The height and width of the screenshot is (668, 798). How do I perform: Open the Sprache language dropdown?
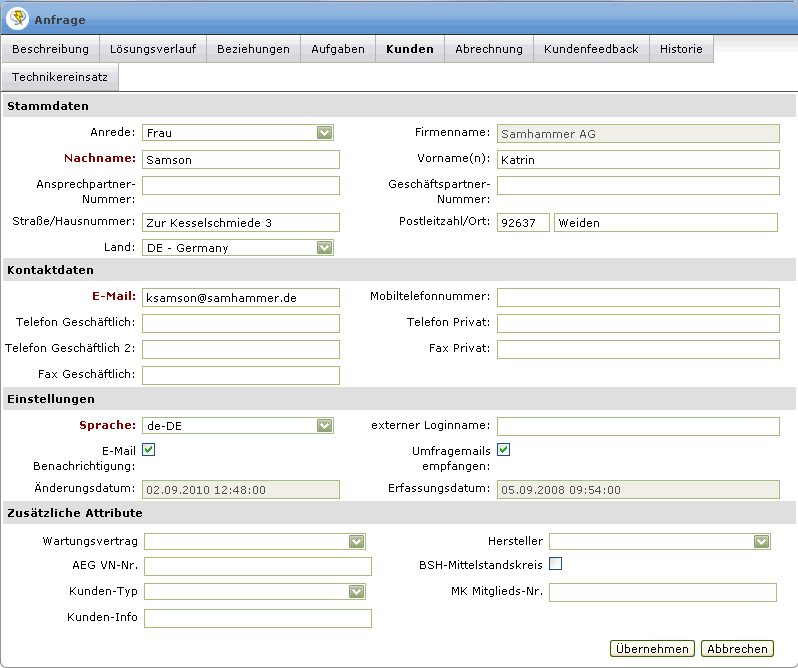(x=324, y=426)
